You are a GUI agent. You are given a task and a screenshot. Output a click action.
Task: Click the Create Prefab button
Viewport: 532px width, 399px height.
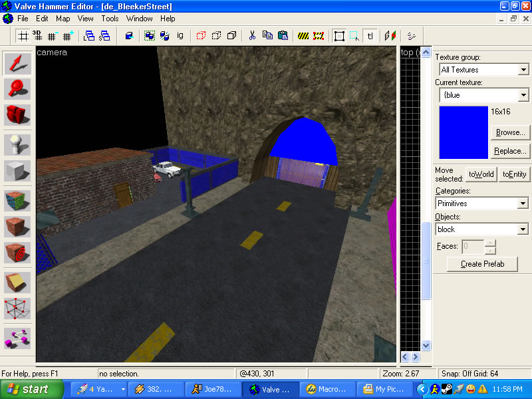pyautogui.click(x=482, y=264)
